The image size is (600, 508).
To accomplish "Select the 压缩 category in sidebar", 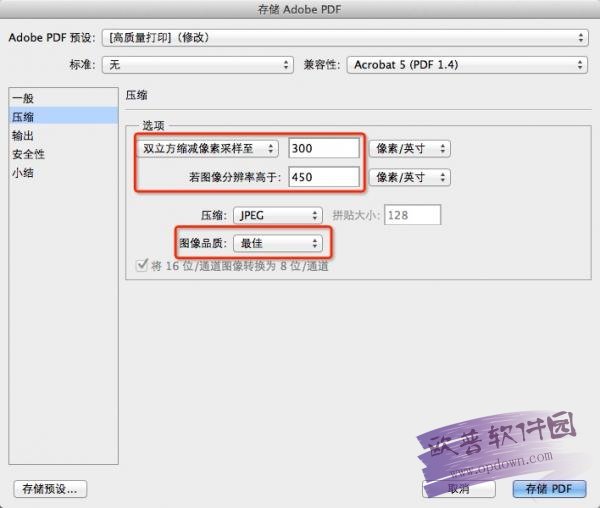I will coord(64,117).
